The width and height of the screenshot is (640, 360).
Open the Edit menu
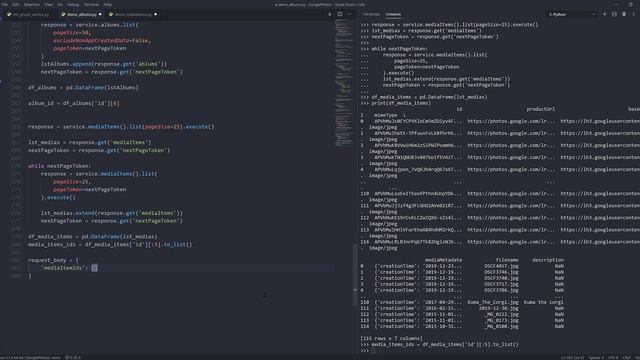pos(16,4)
